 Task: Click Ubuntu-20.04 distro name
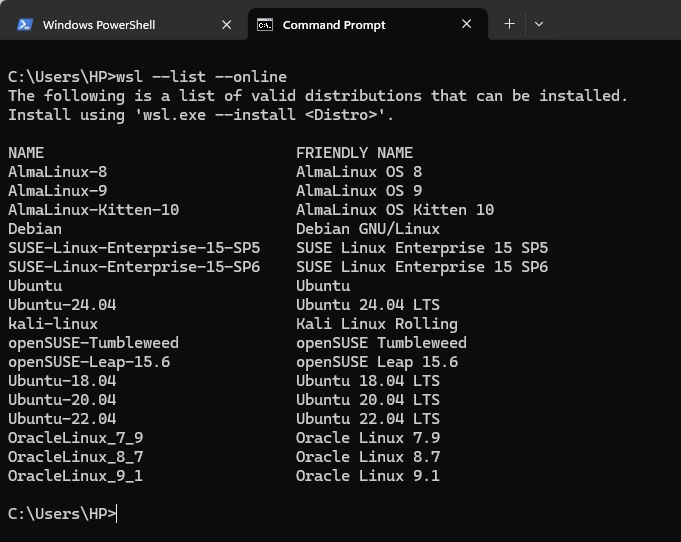pyautogui.click(x=62, y=400)
